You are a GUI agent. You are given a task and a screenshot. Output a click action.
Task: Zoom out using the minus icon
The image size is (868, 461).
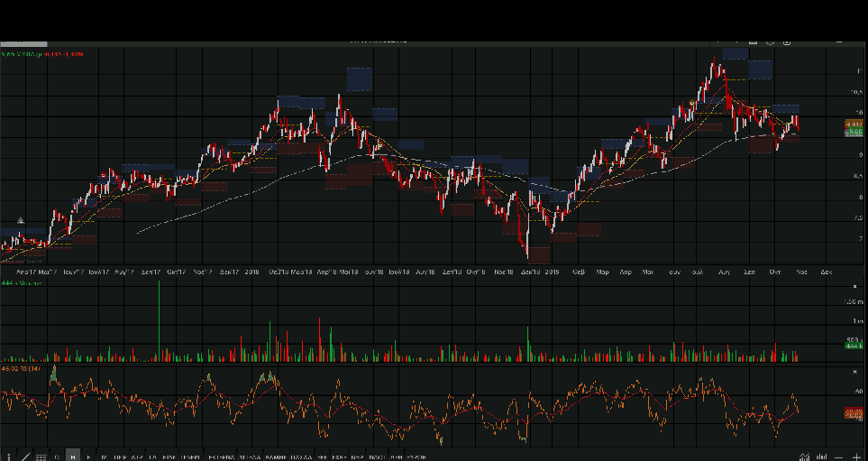pyautogui.click(x=839, y=457)
